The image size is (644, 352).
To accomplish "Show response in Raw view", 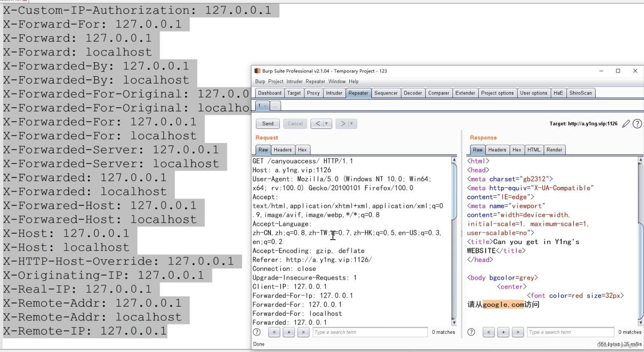I will [x=477, y=150].
